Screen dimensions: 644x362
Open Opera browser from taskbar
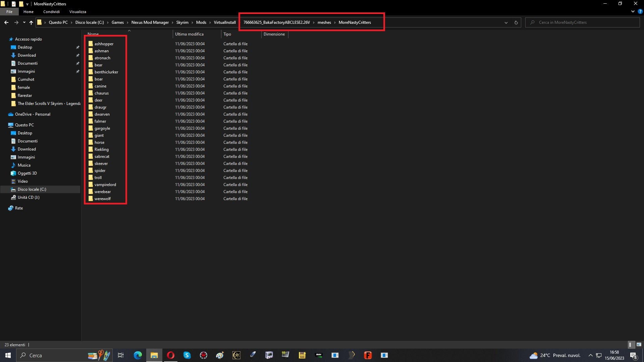pos(170,355)
